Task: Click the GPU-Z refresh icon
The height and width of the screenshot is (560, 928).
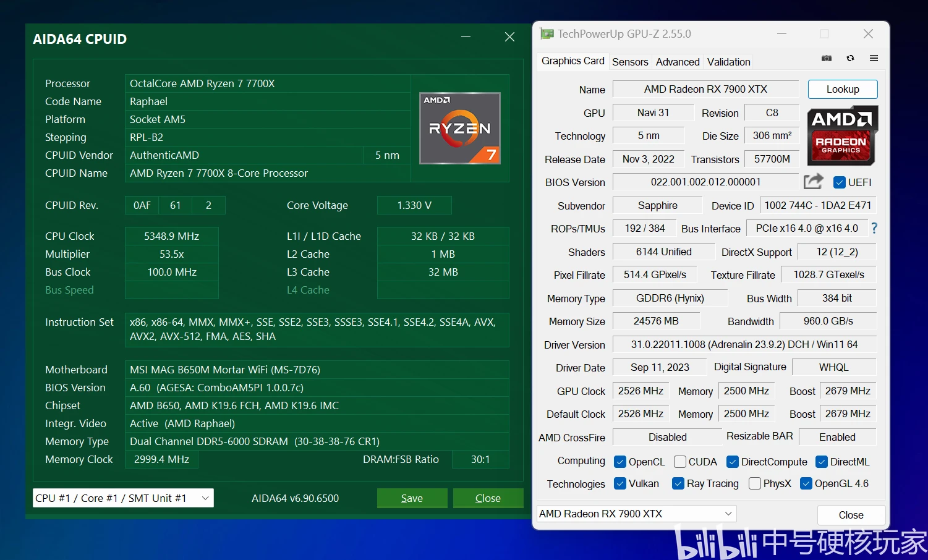Action: pyautogui.click(x=850, y=58)
